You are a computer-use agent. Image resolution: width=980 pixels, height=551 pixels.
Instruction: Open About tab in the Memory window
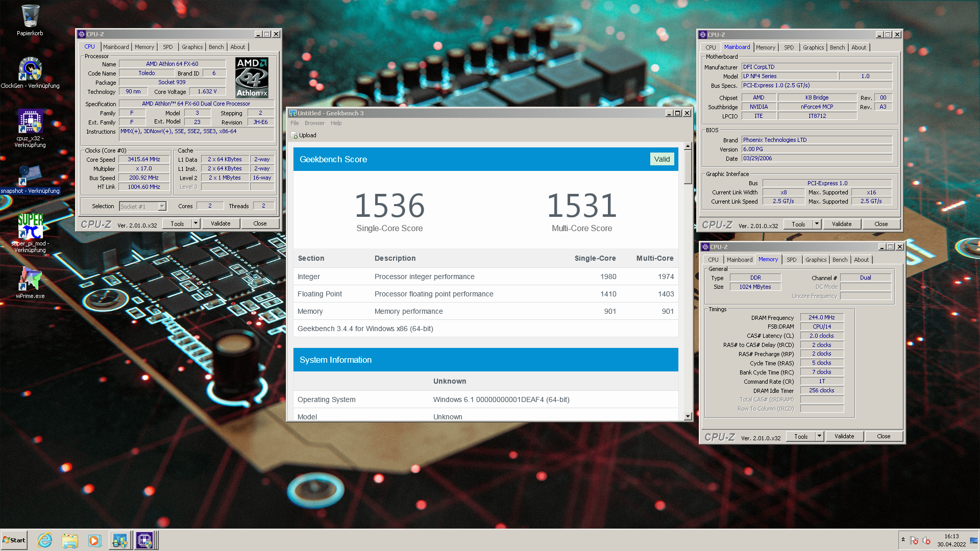[862, 260]
